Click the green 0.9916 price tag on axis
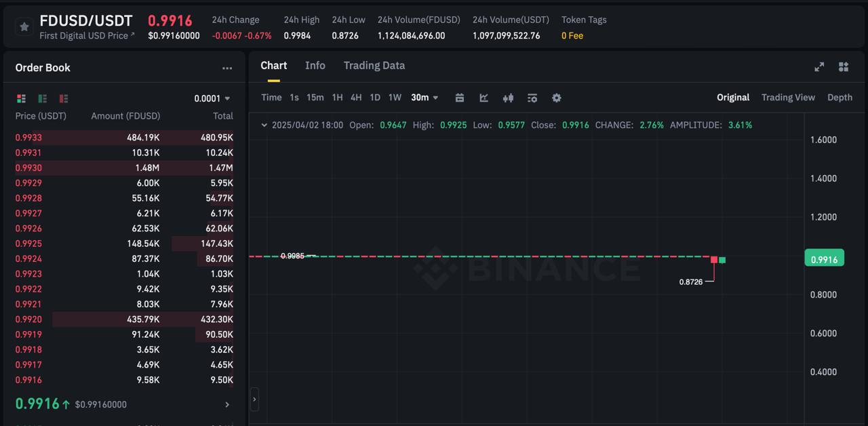Screen dimensions: 868x426 (825, 259)
